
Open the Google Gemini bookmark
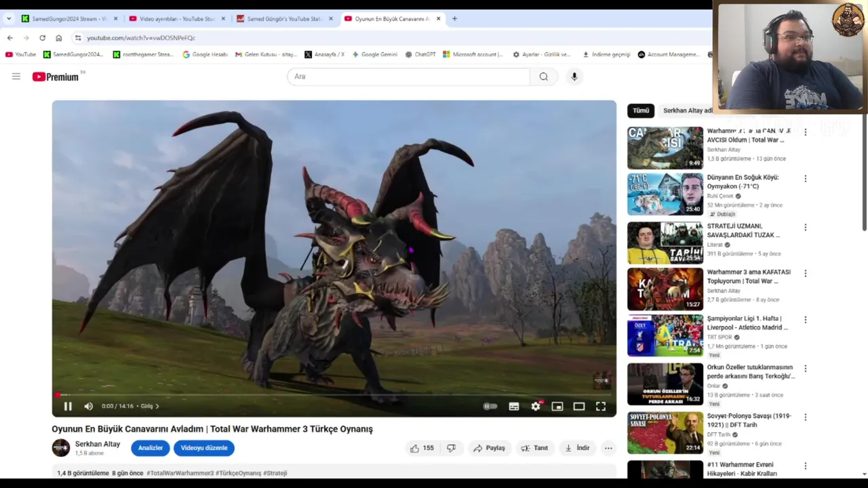coord(374,54)
